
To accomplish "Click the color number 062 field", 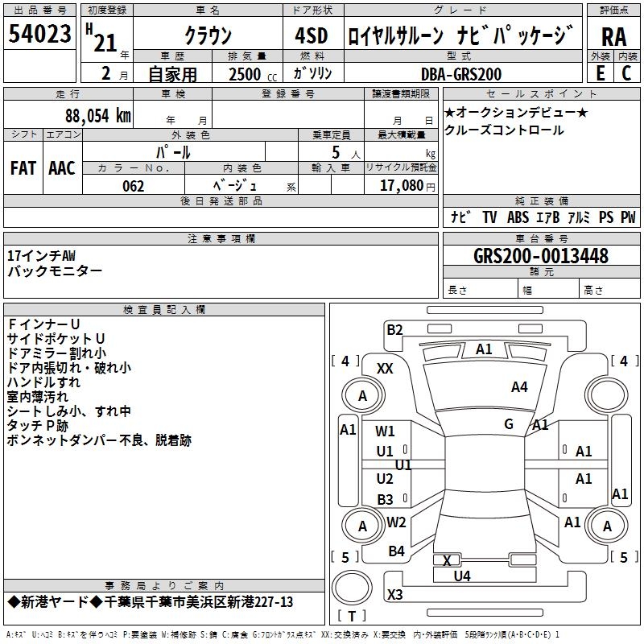I will click(134, 187).
